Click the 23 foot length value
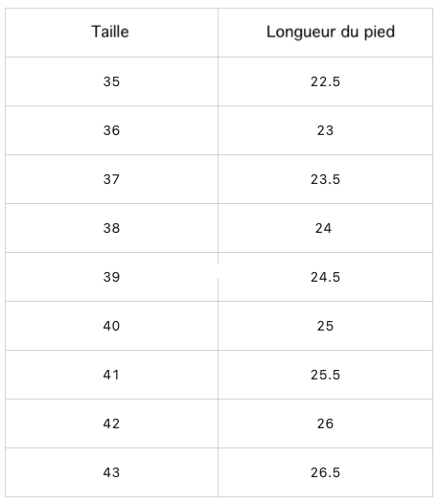 click(x=325, y=130)
